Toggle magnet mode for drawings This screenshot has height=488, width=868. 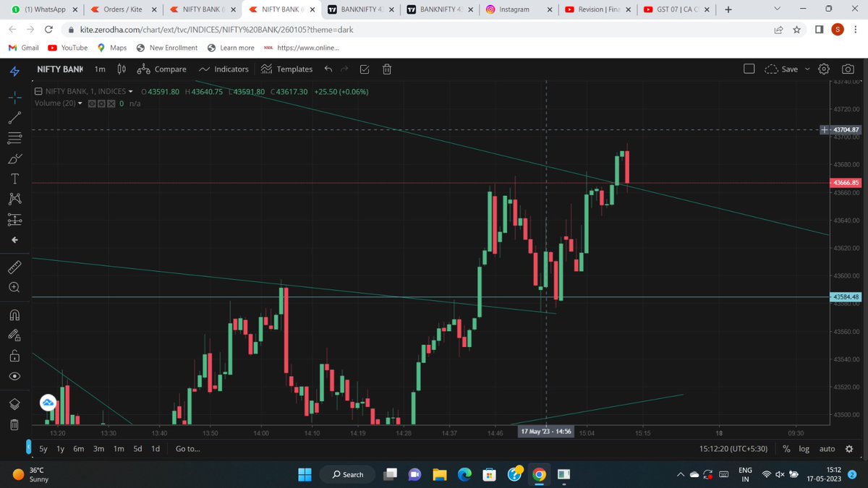(x=14, y=314)
